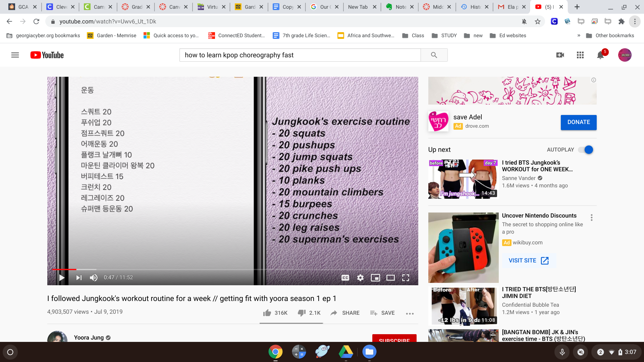The height and width of the screenshot is (362, 644).
Task: Show hidden bookmarks with chevron
Action: point(579,36)
